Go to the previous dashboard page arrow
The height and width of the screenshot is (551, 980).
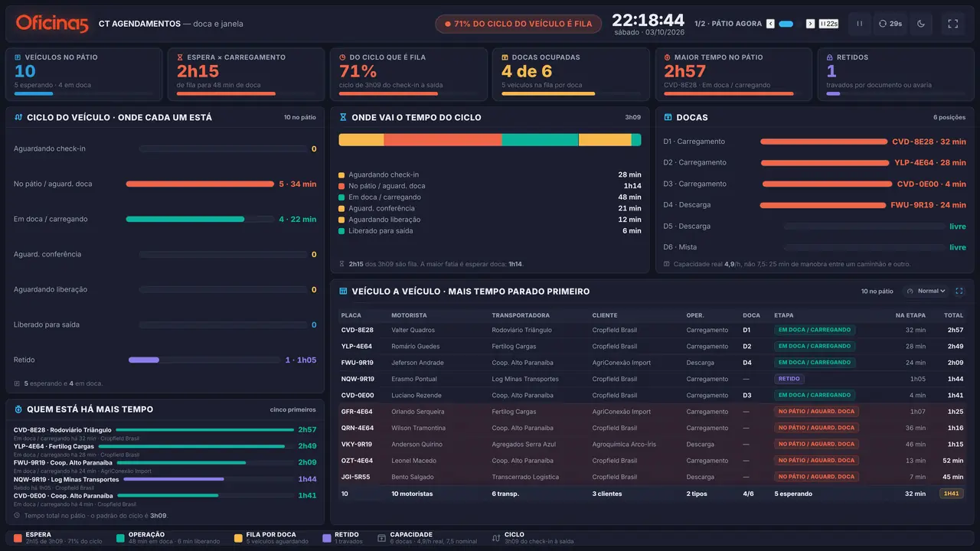tap(770, 24)
